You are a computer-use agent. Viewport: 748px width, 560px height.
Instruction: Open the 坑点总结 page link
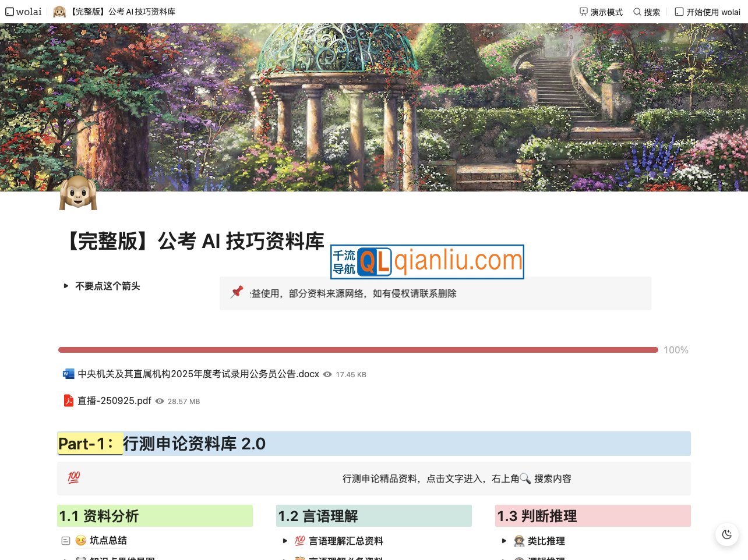tap(108, 540)
